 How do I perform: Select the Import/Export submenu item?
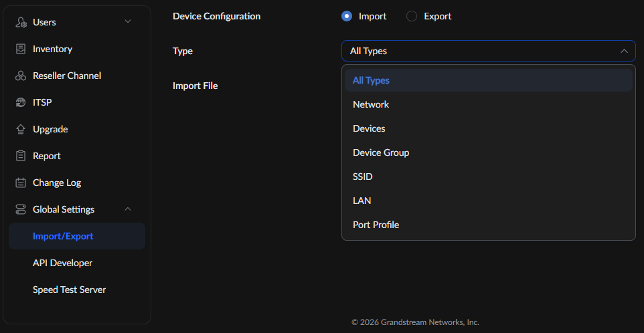click(77, 236)
